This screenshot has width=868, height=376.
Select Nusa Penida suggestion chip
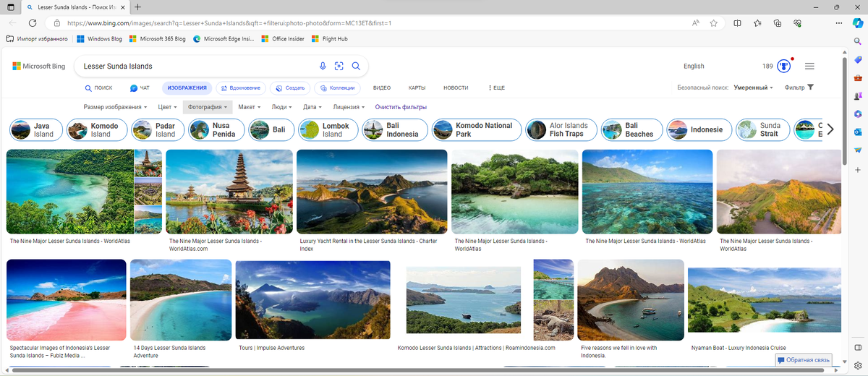pos(216,129)
